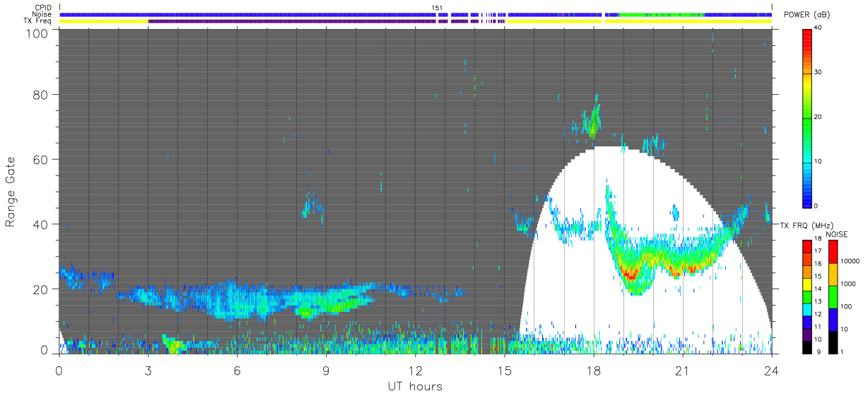Click the green section of the Noise timeline bar

click(x=662, y=14)
